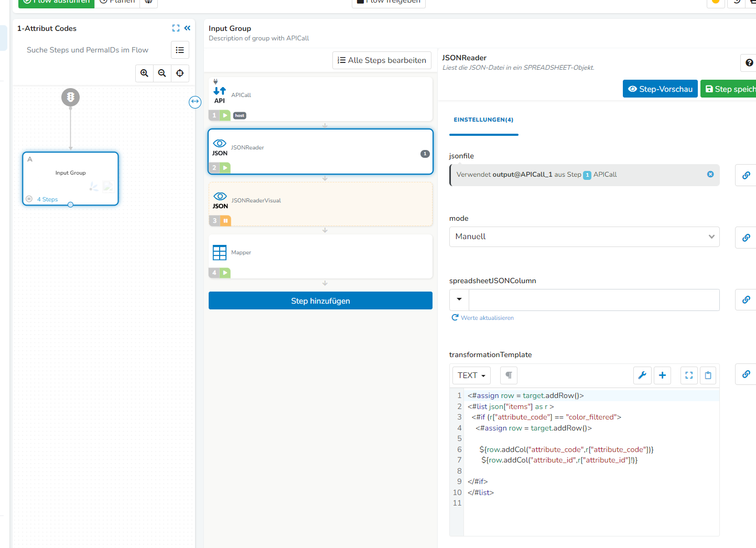Screen dimensions: 756x548
Task: Select the APICall step card
Action: pyautogui.click(x=320, y=99)
